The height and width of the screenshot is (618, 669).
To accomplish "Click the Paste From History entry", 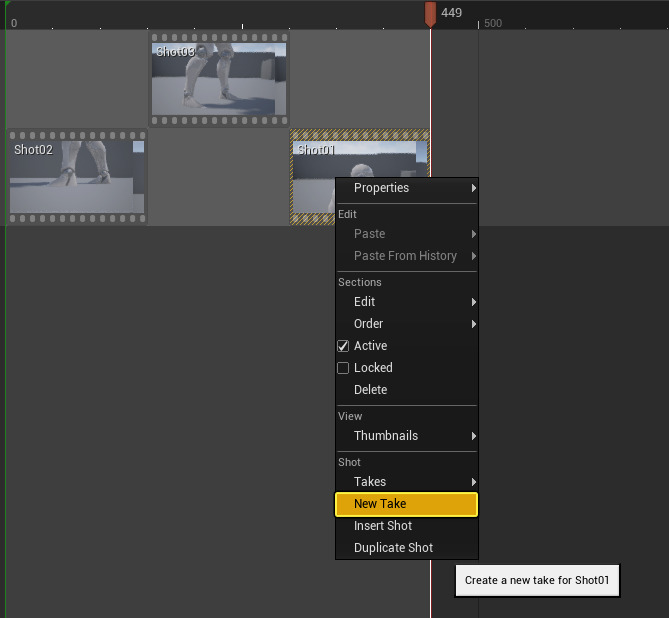I will [406, 256].
